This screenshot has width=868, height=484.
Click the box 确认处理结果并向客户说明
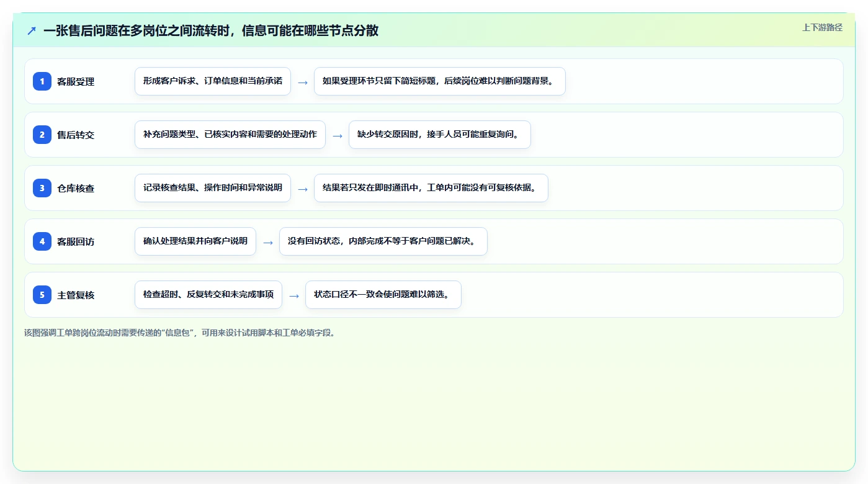pos(195,241)
